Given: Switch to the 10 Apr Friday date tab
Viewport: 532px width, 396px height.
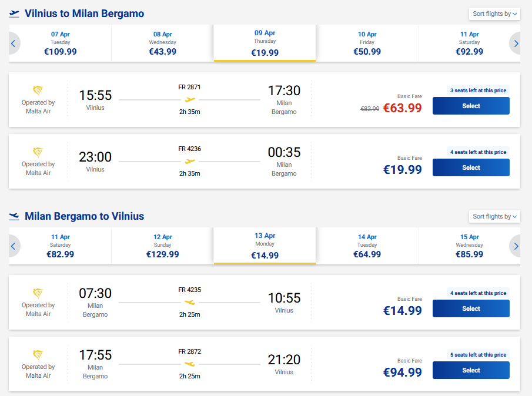Looking at the screenshot, I should (x=367, y=43).
